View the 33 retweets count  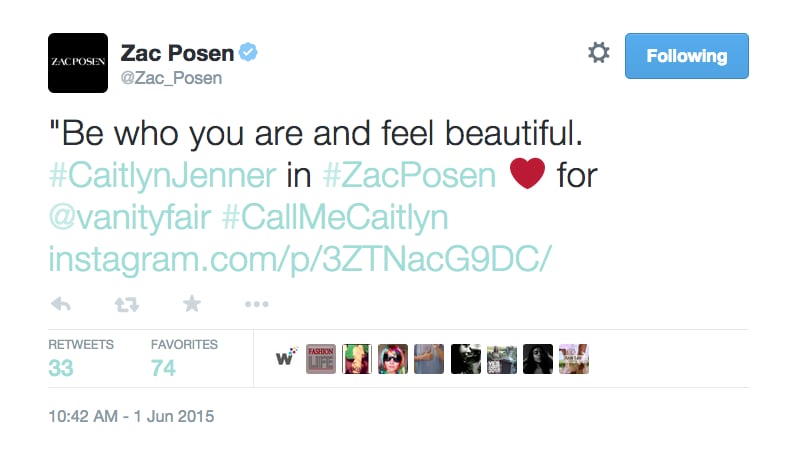point(61,368)
